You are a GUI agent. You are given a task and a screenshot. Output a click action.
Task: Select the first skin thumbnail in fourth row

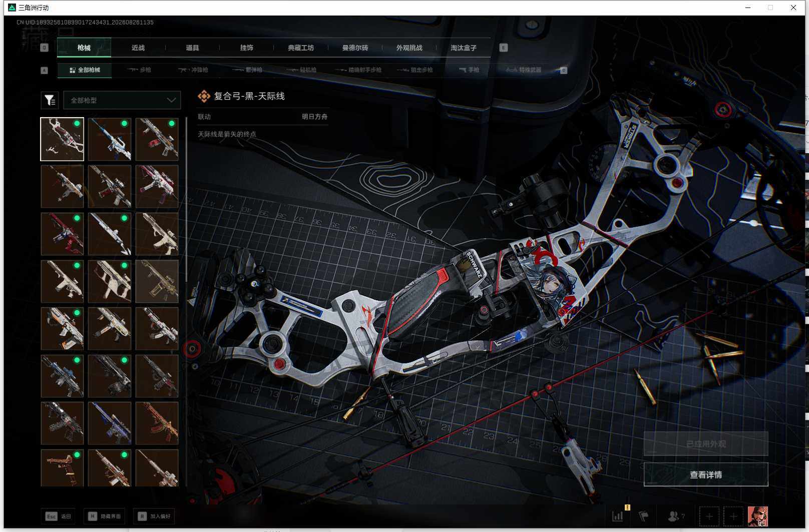[62, 281]
